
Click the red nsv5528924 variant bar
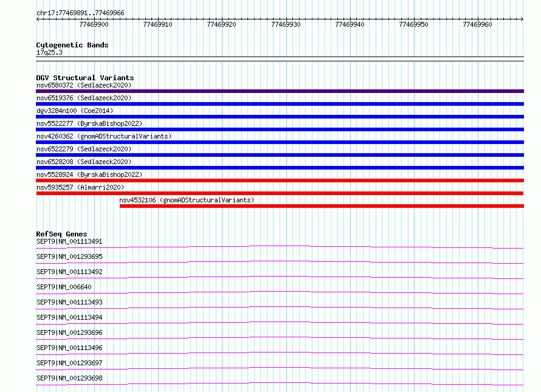pyautogui.click(x=280, y=181)
